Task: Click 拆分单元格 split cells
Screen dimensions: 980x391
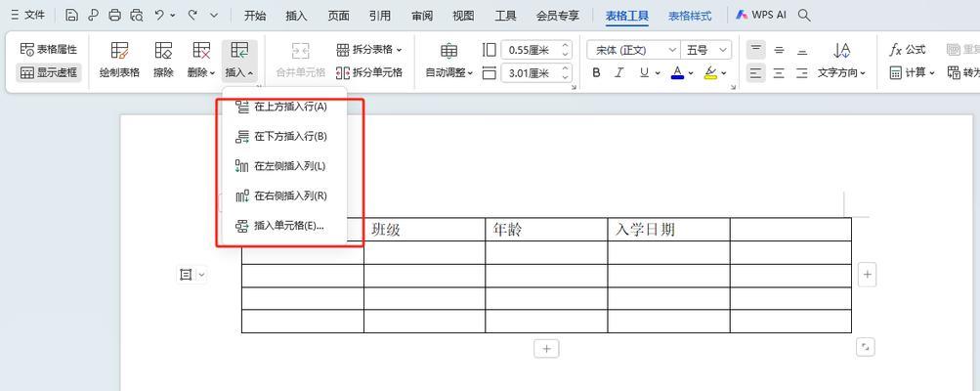Action: (x=369, y=72)
